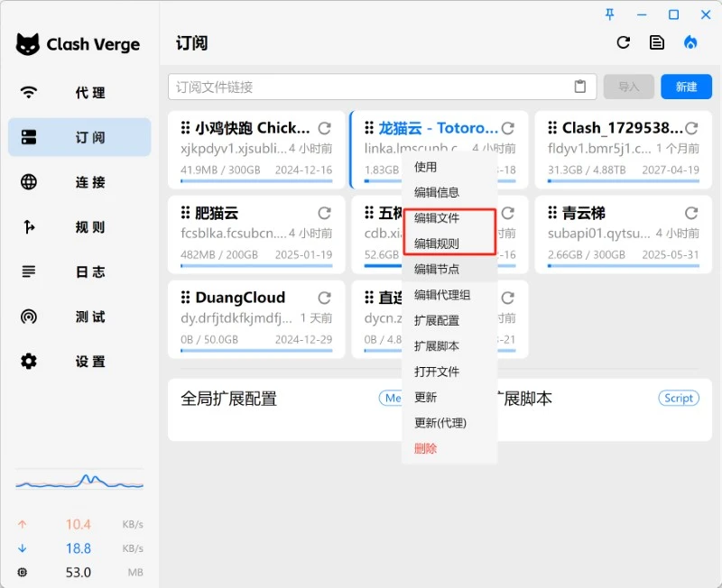The width and height of the screenshot is (722, 588).
Task: Select the Clash_1729538 subscription card title
Action: click(623, 128)
